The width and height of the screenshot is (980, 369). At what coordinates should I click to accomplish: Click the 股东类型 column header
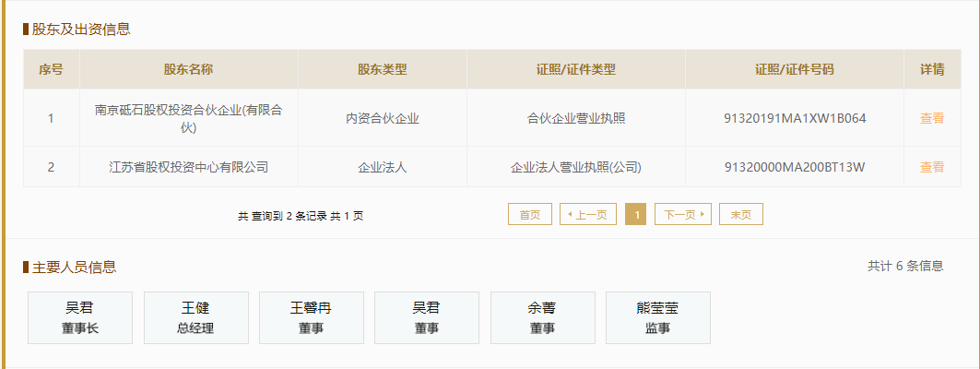[382, 69]
